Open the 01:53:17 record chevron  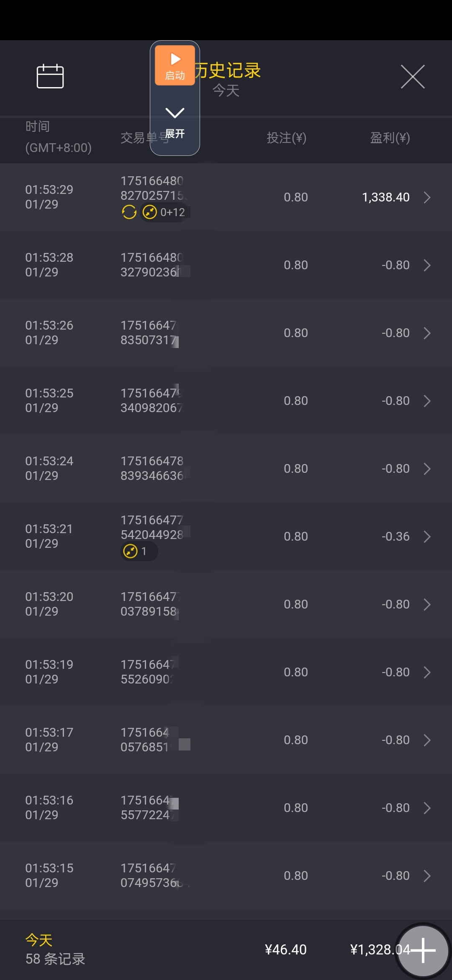pyautogui.click(x=427, y=740)
